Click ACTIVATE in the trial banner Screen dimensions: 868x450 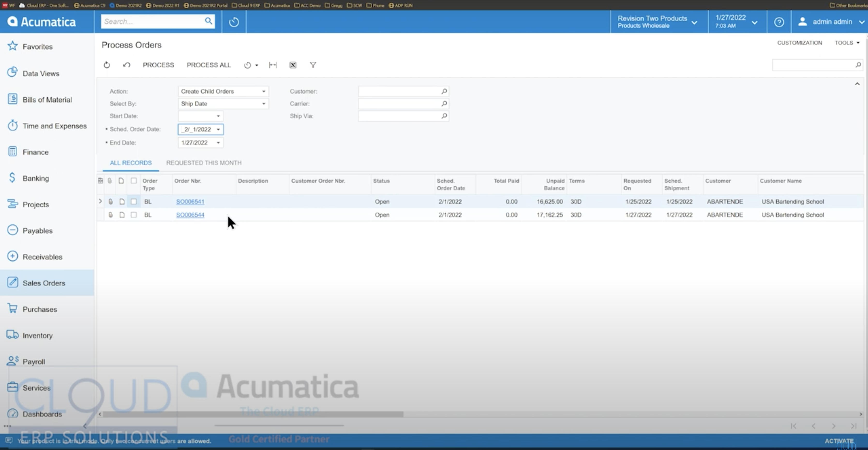[x=839, y=441]
